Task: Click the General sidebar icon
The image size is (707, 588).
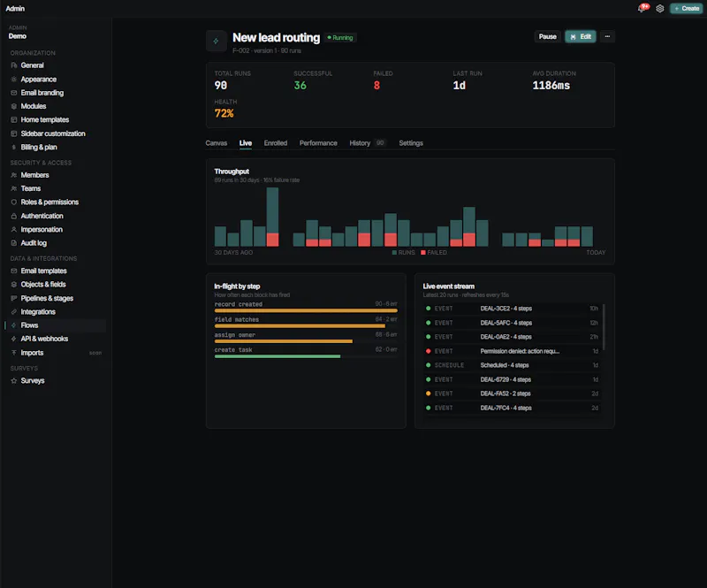Action: pos(14,65)
